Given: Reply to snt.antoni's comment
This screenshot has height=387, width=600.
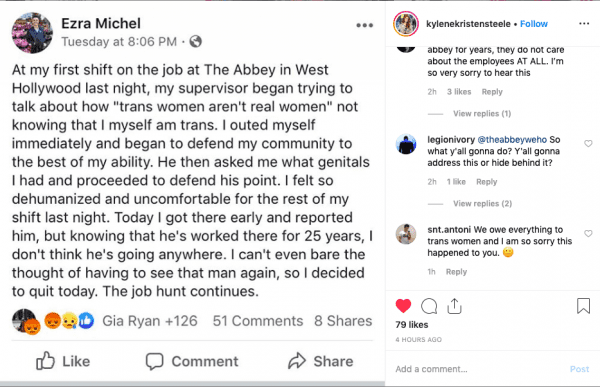Looking at the screenshot, I should tap(456, 272).
